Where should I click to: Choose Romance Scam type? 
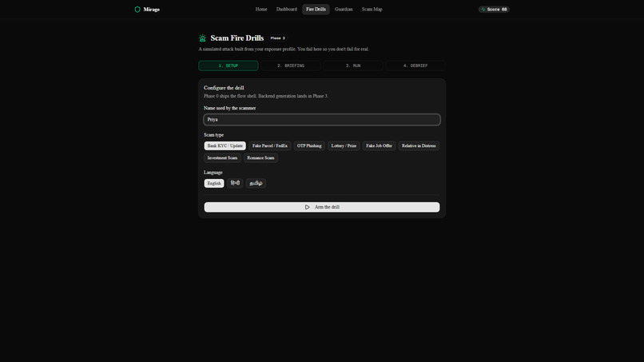(x=260, y=157)
